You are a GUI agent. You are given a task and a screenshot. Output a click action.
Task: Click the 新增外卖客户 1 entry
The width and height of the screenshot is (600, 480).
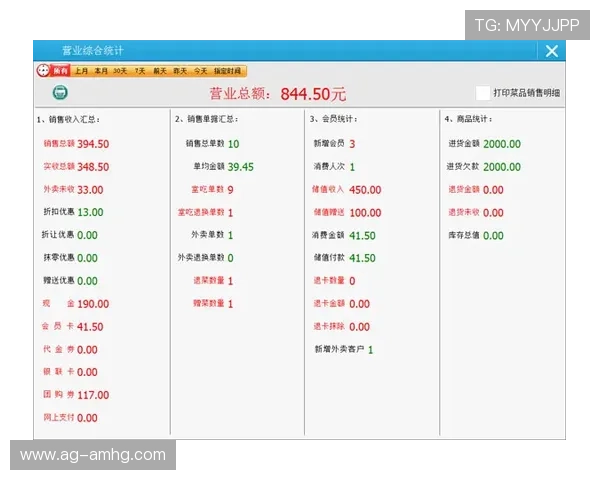344,349
